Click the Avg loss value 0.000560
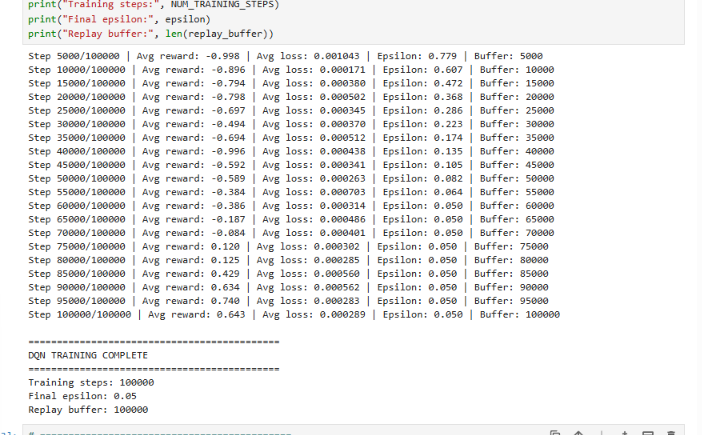This screenshot has height=435, width=702. tap(336, 274)
